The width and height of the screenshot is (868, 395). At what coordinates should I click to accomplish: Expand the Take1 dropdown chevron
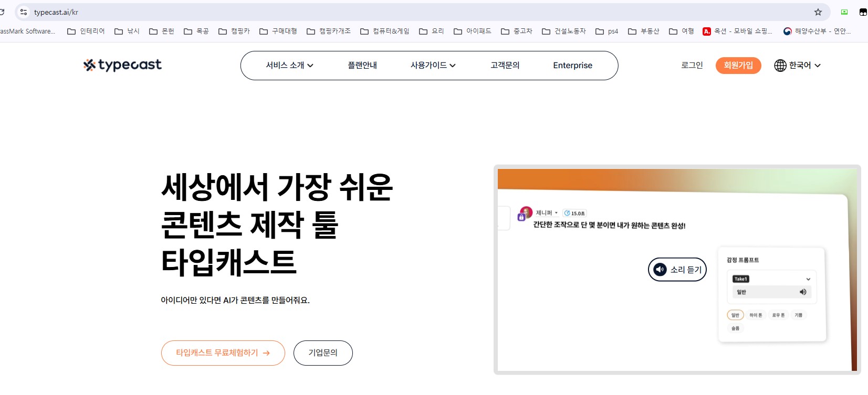point(808,279)
